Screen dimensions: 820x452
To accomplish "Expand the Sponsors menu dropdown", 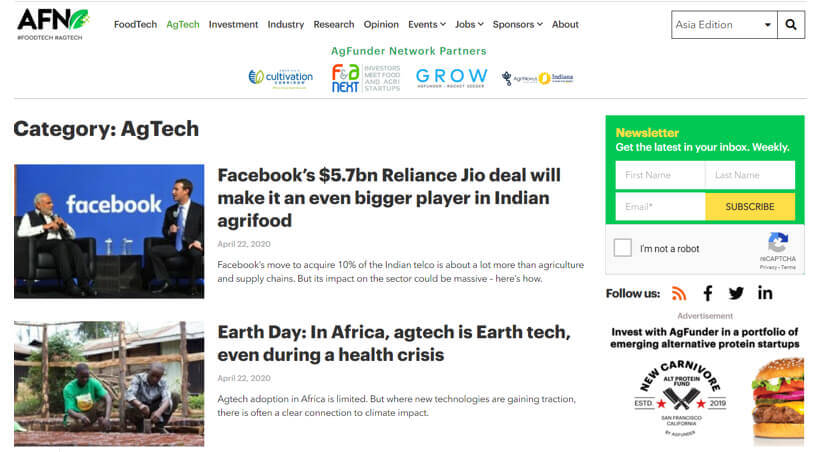I will [518, 25].
